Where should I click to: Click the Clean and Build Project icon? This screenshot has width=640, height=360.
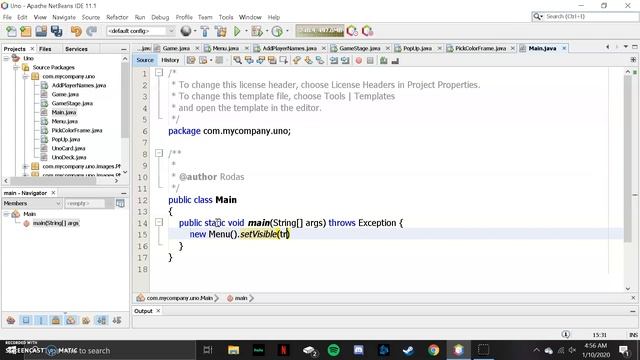click(221, 31)
